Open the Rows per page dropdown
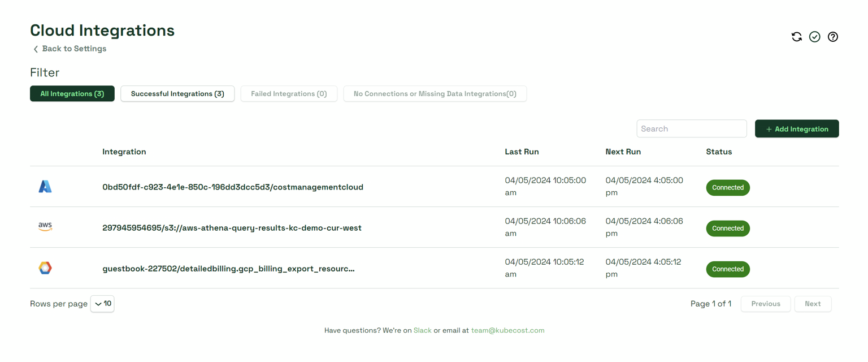868x362 pixels. (x=102, y=304)
